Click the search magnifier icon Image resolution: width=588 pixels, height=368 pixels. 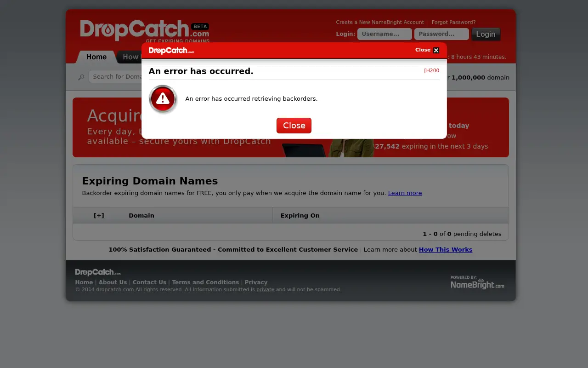click(x=81, y=77)
